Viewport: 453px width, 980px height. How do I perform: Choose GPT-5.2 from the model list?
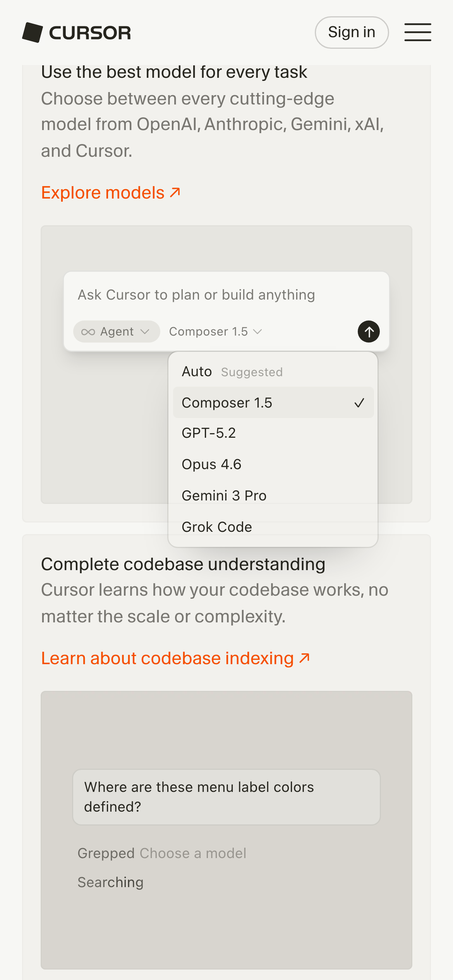[209, 433]
